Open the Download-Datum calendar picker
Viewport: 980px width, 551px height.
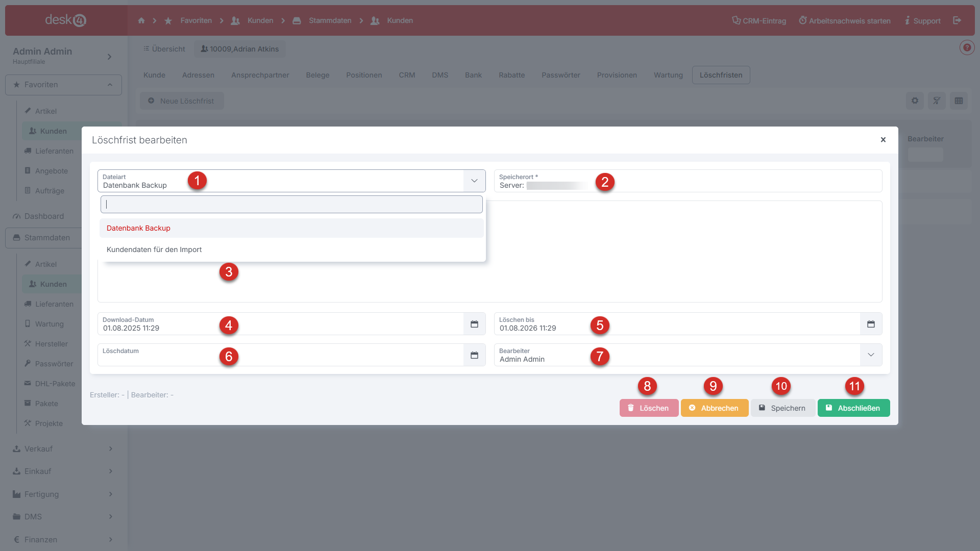point(474,324)
